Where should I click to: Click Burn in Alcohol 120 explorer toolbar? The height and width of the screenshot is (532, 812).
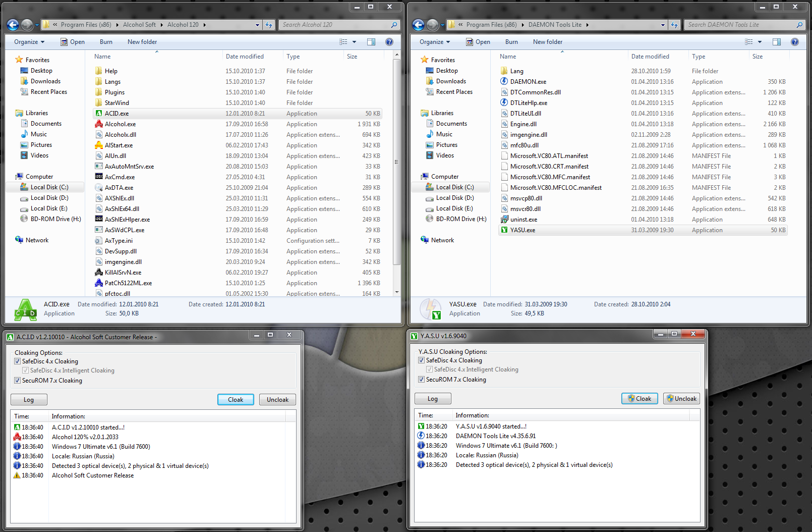point(106,42)
